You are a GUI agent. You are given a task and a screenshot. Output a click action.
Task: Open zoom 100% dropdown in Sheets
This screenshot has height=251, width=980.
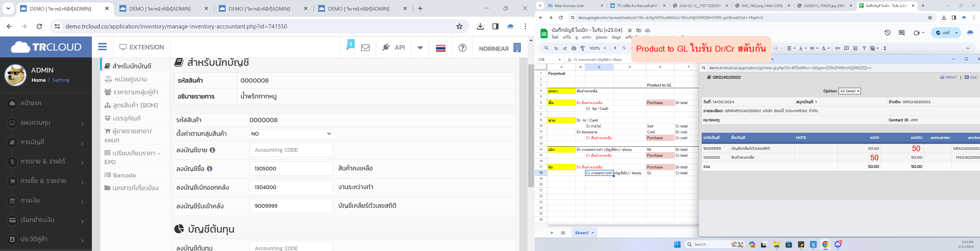click(x=598, y=48)
